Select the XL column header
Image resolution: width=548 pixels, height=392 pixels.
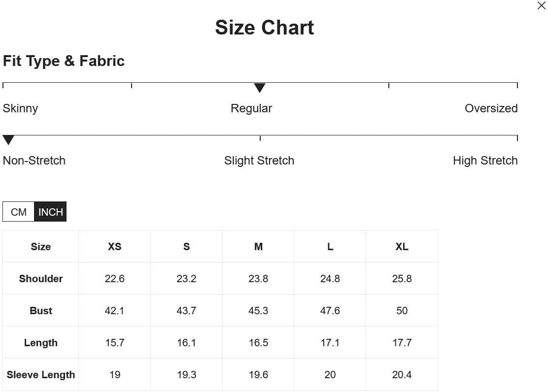click(x=402, y=247)
